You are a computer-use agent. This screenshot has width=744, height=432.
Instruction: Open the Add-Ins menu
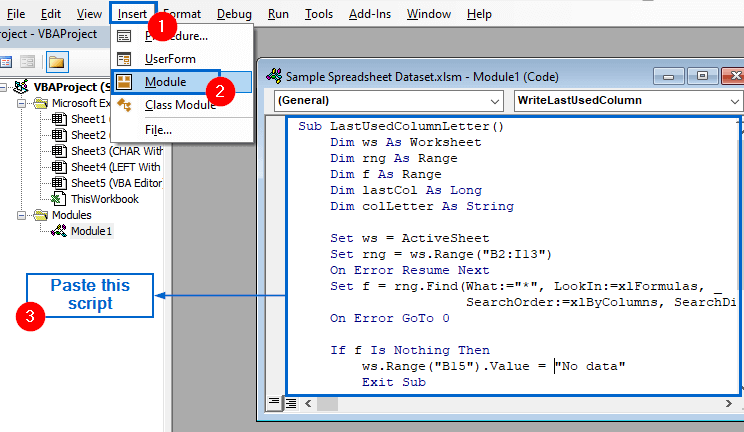click(370, 14)
